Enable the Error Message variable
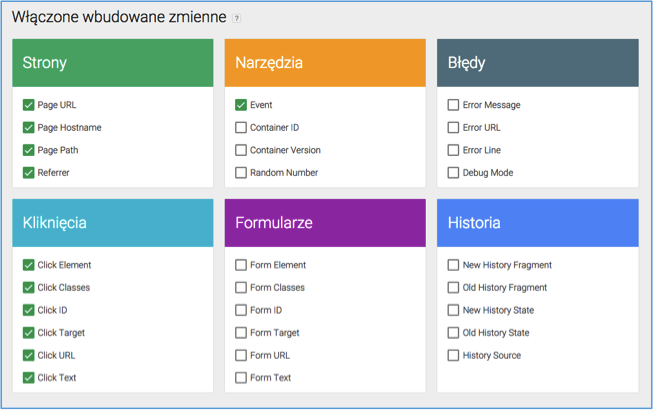Screen dimensions: 653x410 [x=453, y=105]
